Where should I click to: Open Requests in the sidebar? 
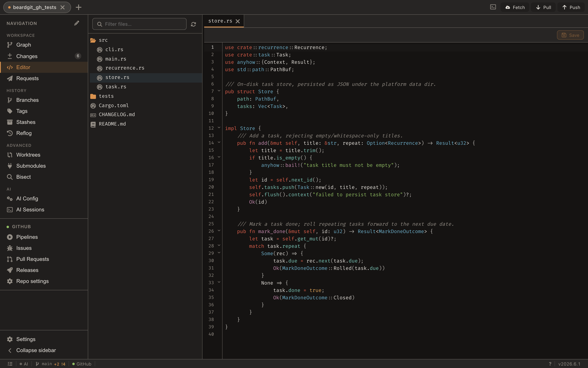[44, 78]
